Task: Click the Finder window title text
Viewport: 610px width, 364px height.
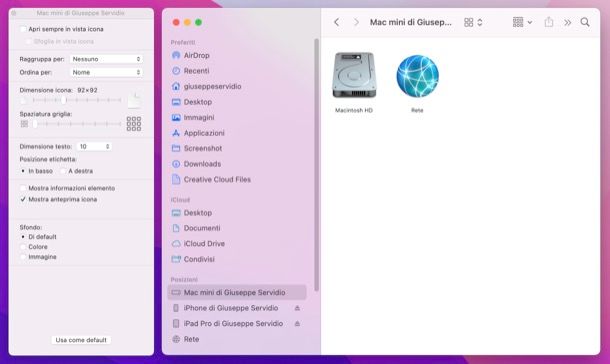Action: point(410,22)
